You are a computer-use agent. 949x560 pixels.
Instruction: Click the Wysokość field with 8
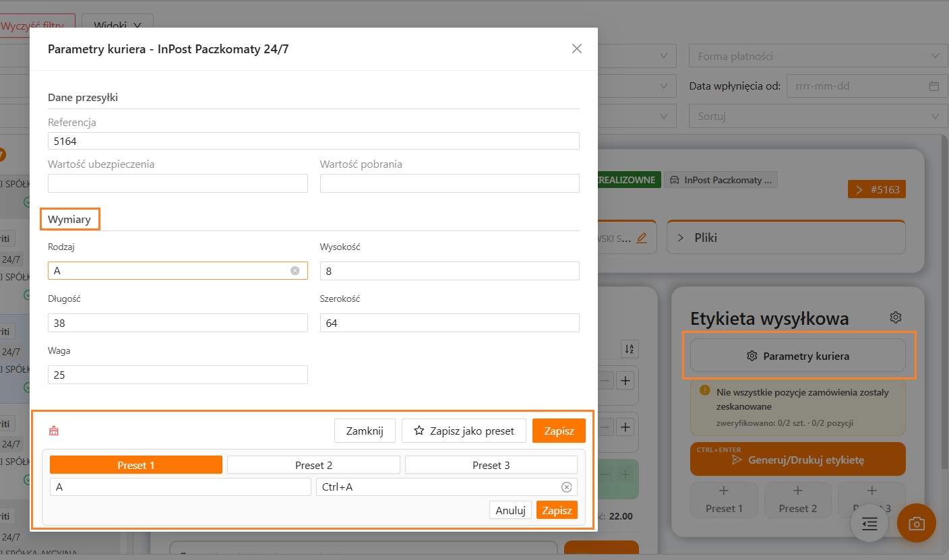coord(450,271)
